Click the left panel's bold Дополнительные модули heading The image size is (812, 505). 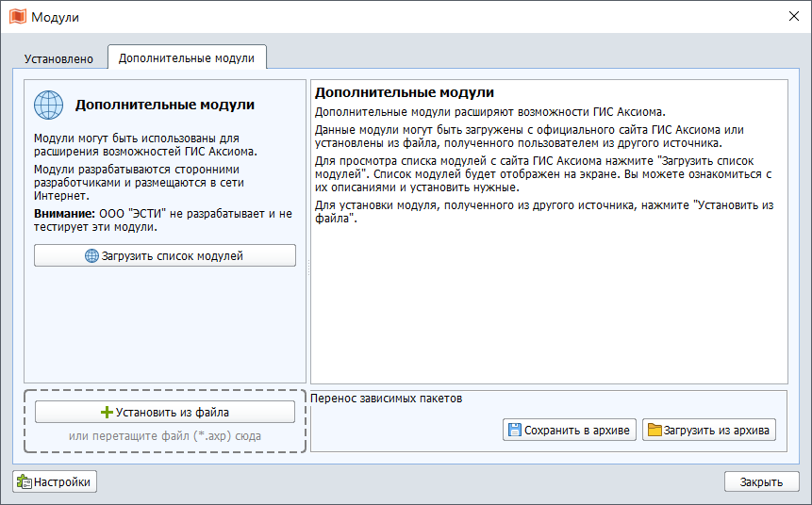coord(165,106)
